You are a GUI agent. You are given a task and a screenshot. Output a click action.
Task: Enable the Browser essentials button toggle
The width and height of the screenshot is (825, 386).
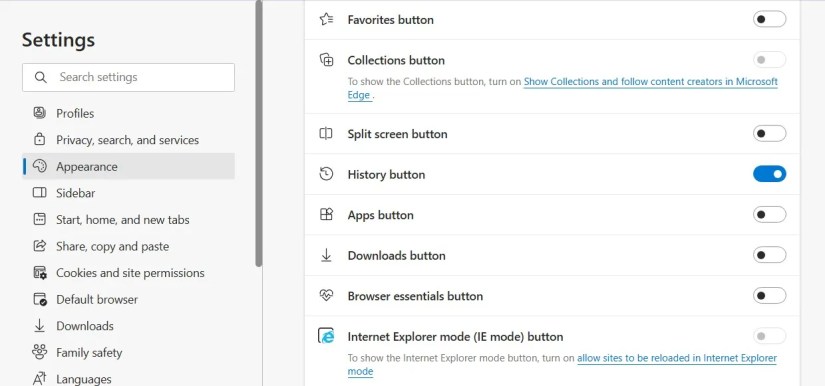click(769, 296)
